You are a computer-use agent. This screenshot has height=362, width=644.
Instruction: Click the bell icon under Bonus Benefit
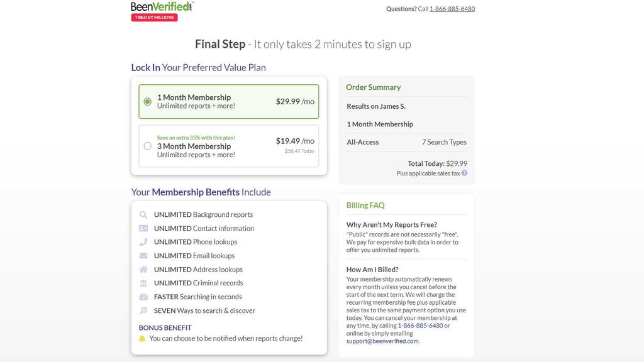click(x=142, y=339)
